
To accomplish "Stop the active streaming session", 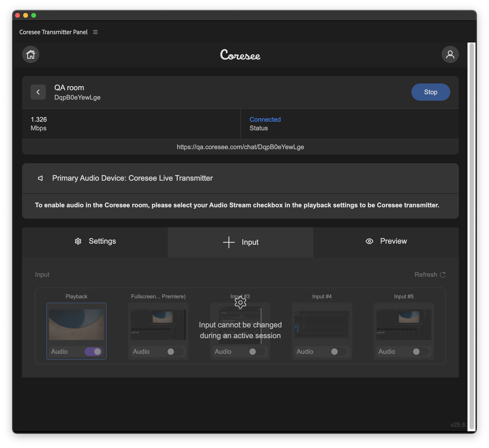I will tap(431, 92).
